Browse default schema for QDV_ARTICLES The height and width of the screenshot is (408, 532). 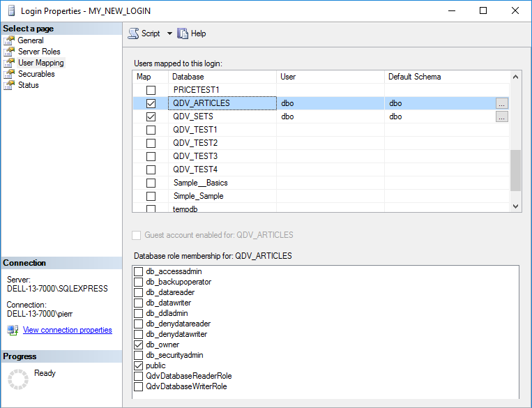(502, 103)
